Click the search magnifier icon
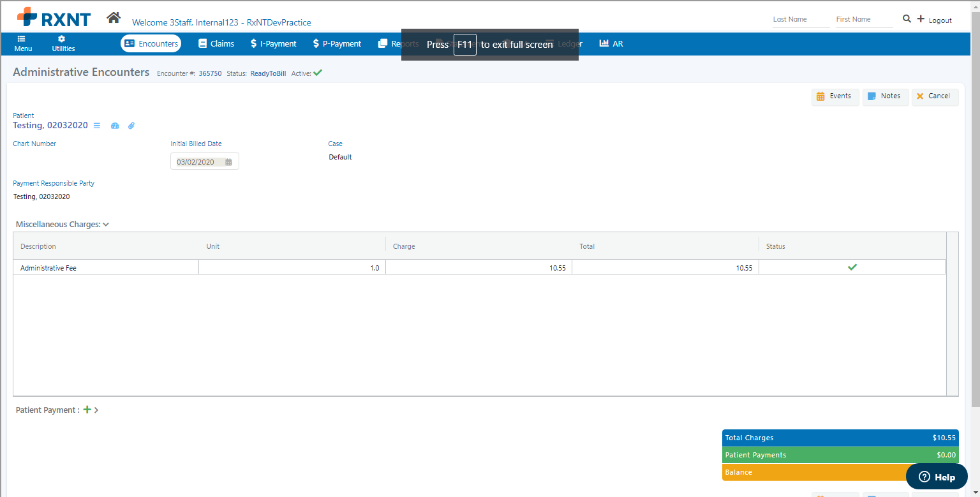The width and height of the screenshot is (980, 497). pyautogui.click(x=907, y=19)
